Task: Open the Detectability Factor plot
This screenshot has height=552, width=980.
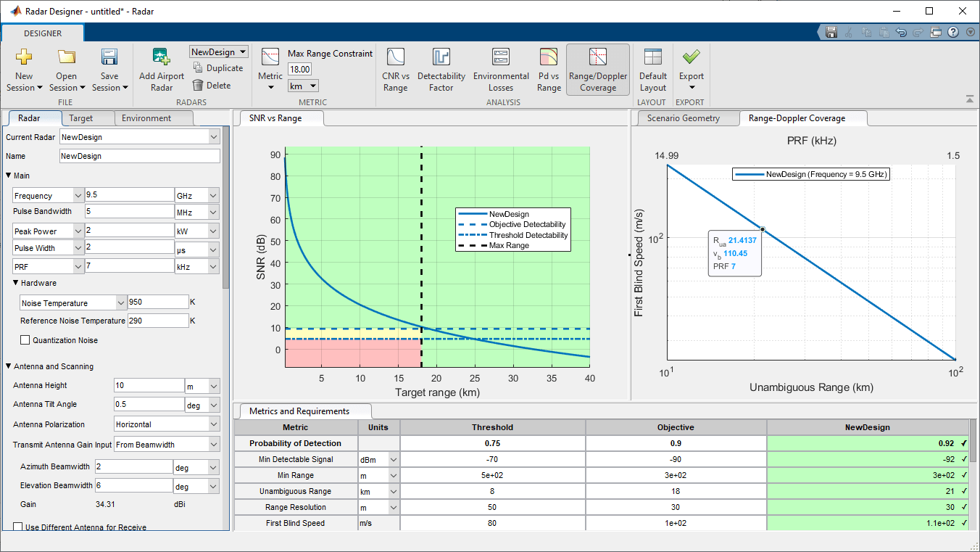Action: pos(441,58)
